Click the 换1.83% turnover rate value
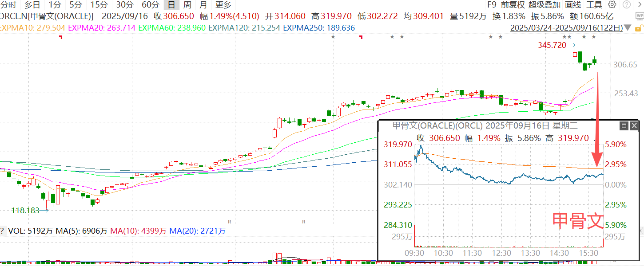This screenshot has height=266, width=644. pos(509,16)
